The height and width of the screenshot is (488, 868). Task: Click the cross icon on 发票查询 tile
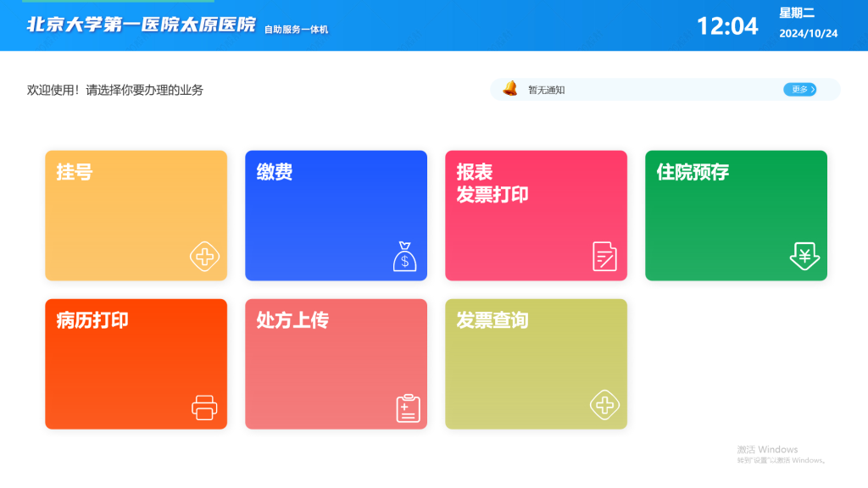pos(604,405)
